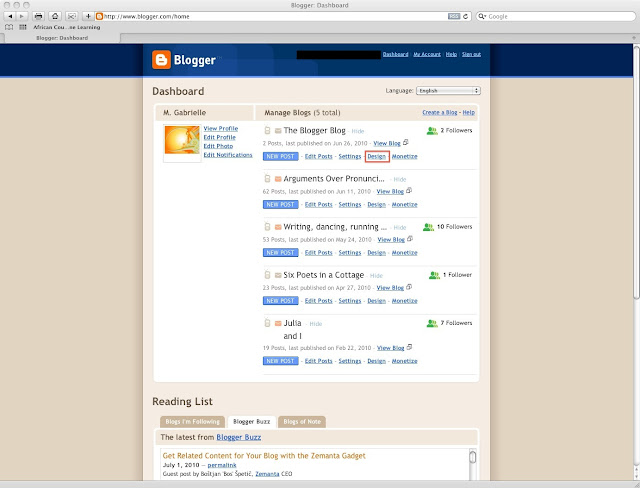The height and width of the screenshot is (488, 640).
Task: Click the envelope icon beside Julia
Action: 278,323
